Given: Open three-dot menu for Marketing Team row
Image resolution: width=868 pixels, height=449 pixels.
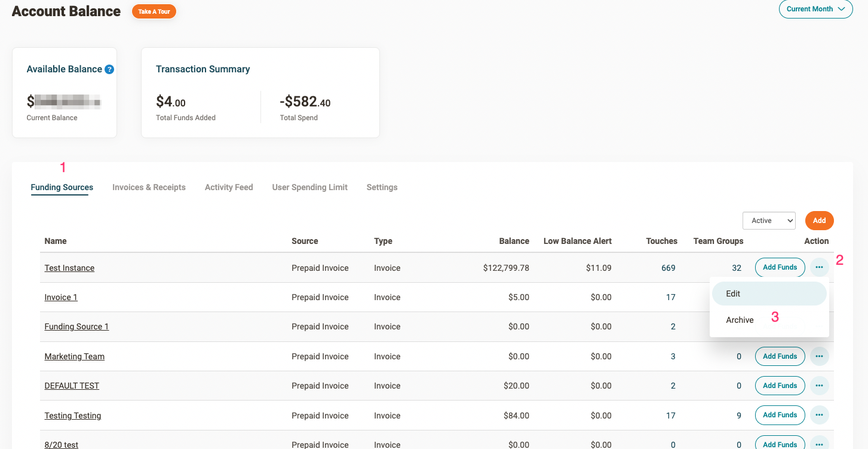Looking at the screenshot, I should coord(819,356).
